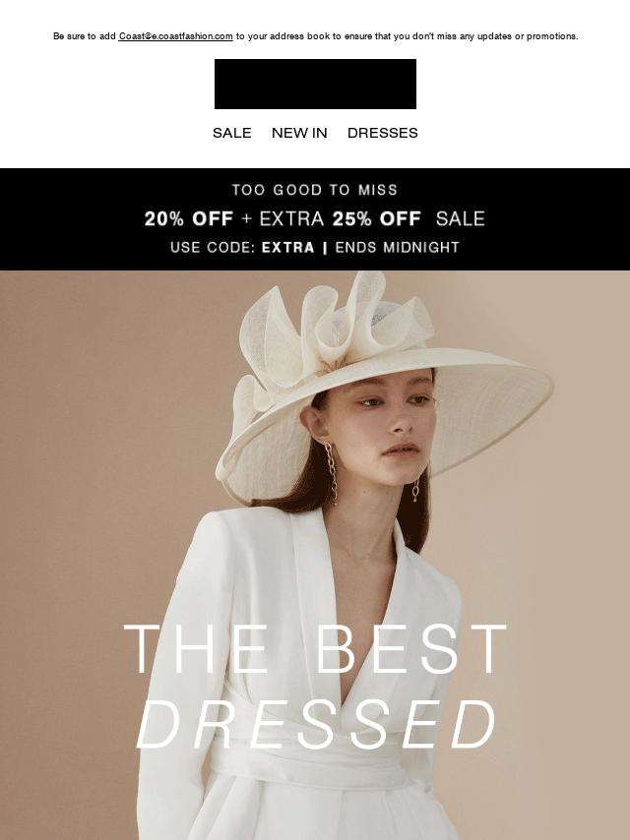630x840 pixels.
Task: Click the white tied waist belt
Action: coord(316,760)
